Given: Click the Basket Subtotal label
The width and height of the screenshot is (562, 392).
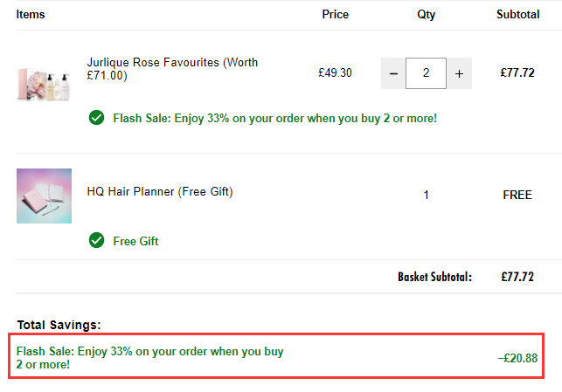Looking at the screenshot, I should pos(434,277).
